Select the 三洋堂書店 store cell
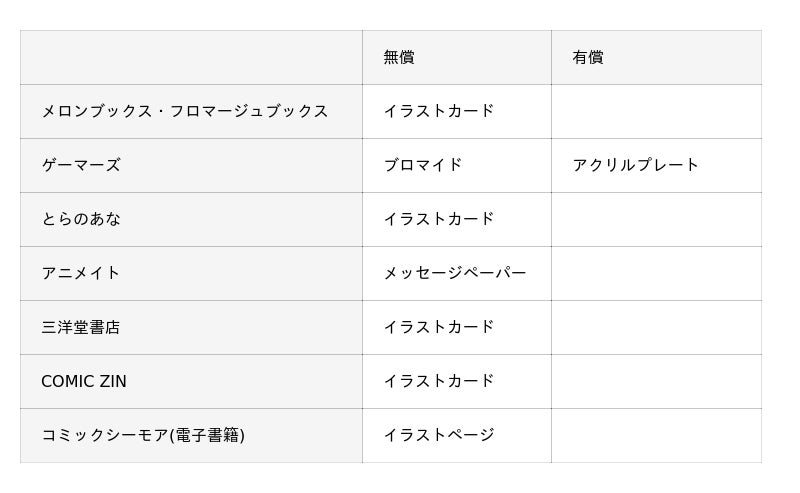The width and height of the screenshot is (800, 493). click(81, 327)
